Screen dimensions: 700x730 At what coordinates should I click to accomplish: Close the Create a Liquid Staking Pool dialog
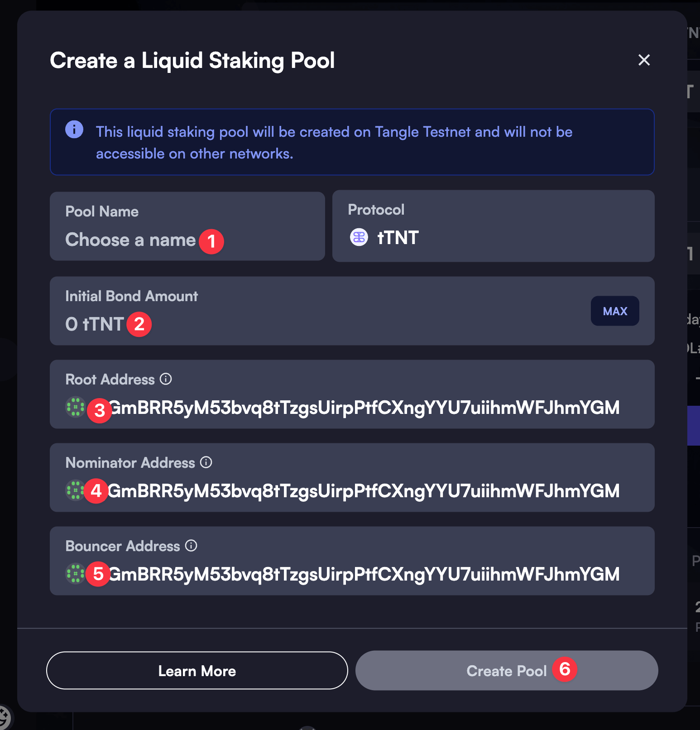(645, 60)
